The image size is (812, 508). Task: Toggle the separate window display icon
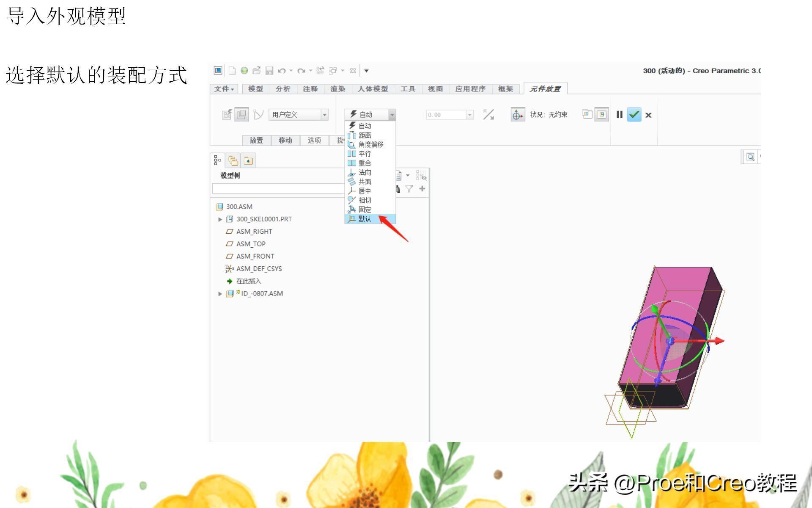(x=586, y=114)
